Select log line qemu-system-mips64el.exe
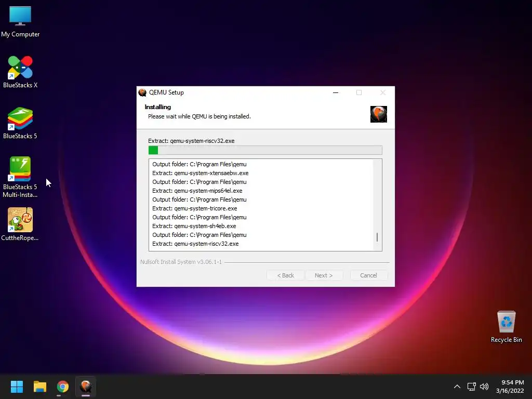The image size is (532, 399). (197, 191)
